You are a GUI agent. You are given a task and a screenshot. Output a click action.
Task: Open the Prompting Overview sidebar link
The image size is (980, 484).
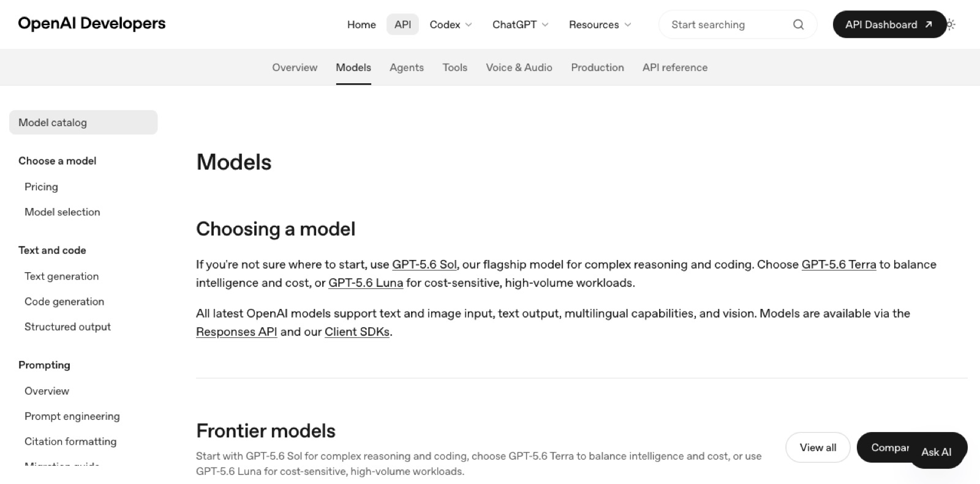click(47, 391)
